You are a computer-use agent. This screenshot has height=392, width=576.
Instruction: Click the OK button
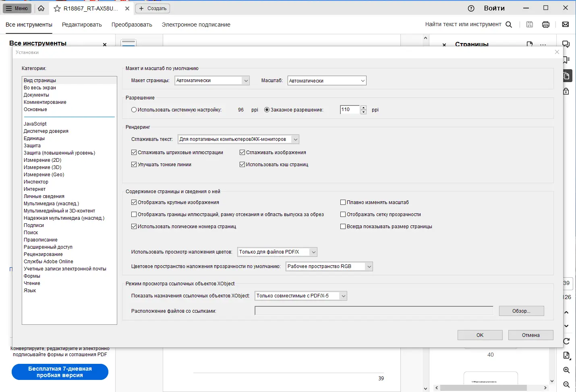[480, 335]
